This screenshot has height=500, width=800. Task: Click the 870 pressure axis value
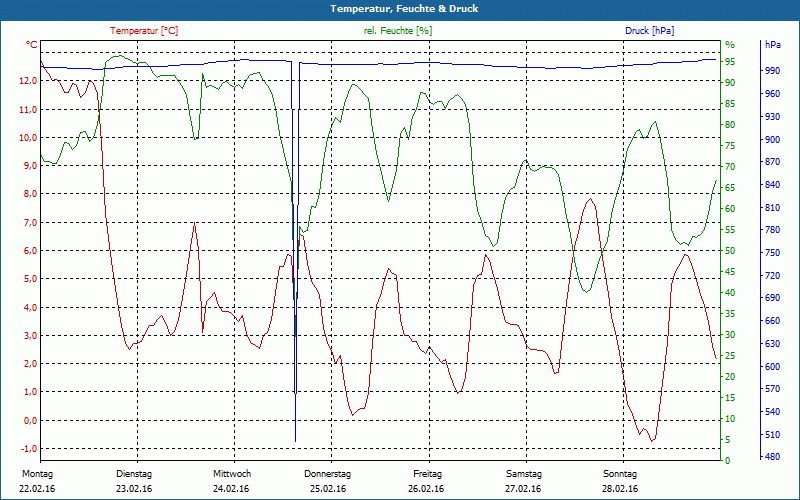click(x=773, y=162)
